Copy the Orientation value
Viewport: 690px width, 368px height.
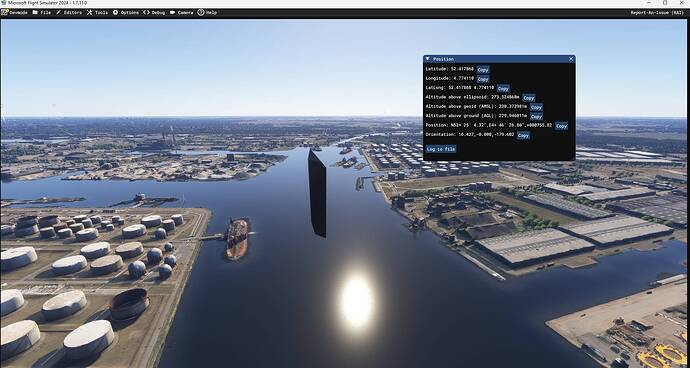pos(523,136)
